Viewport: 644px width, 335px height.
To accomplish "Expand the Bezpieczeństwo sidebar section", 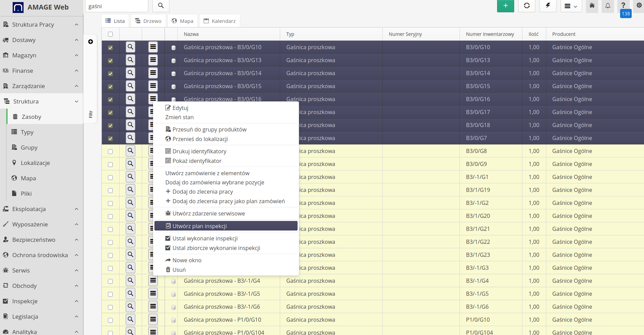I will coord(41,240).
